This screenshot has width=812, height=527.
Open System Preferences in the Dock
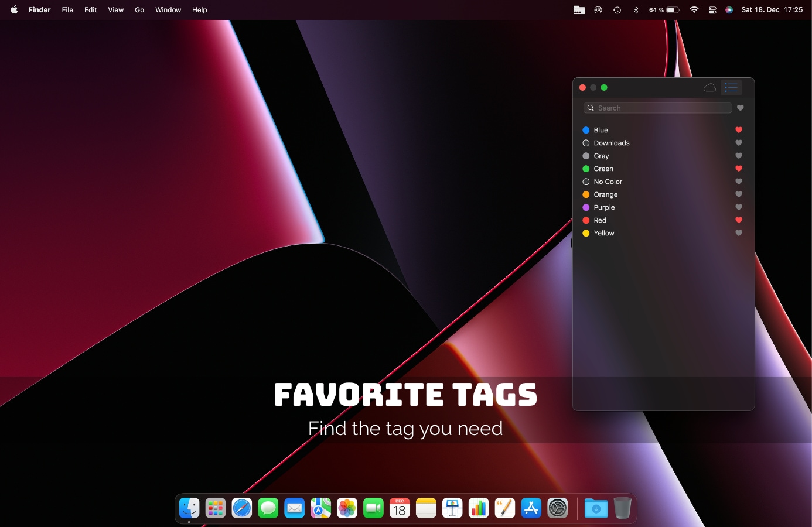coord(558,508)
